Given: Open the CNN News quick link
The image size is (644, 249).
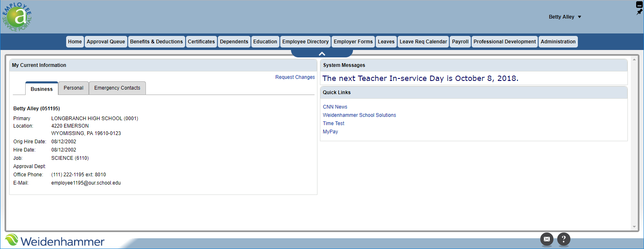Looking at the screenshot, I should click(335, 107).
